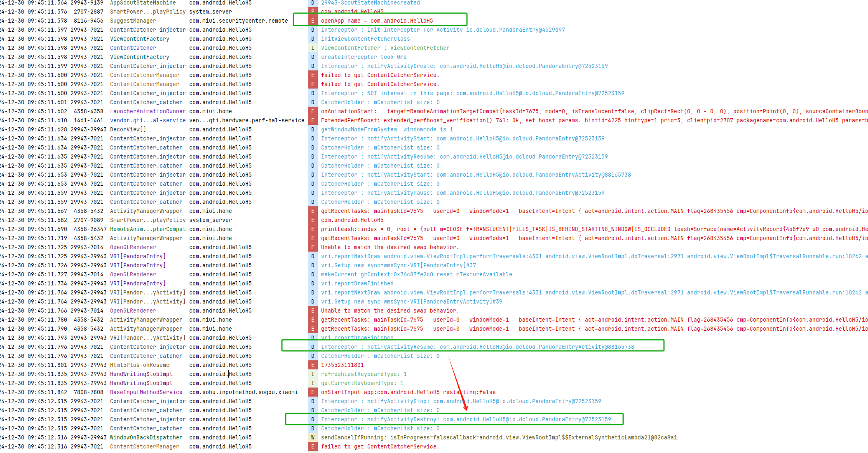Select the SuggestManager tag
The image size is (868, 453).
click(x=133, y=21)
